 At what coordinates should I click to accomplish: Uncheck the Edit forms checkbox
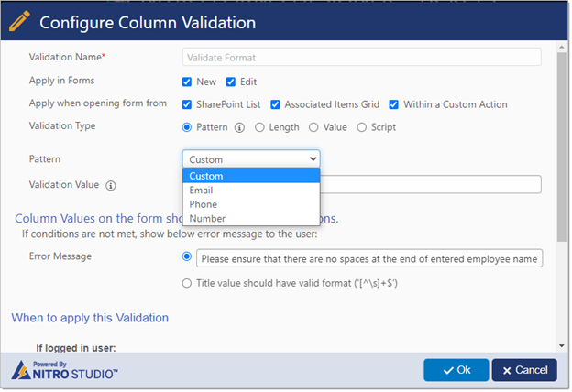[x=231, y=82]
